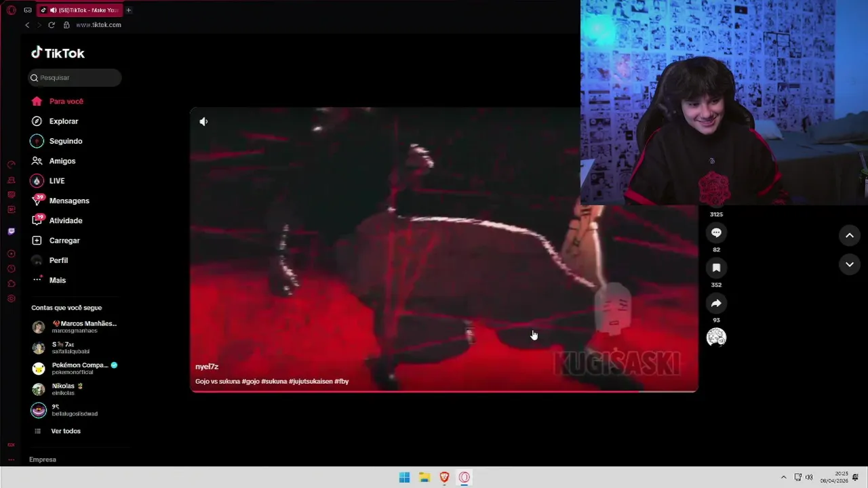
Task: Mute the video with the speaker icon
Action: [x=203, y=122]
